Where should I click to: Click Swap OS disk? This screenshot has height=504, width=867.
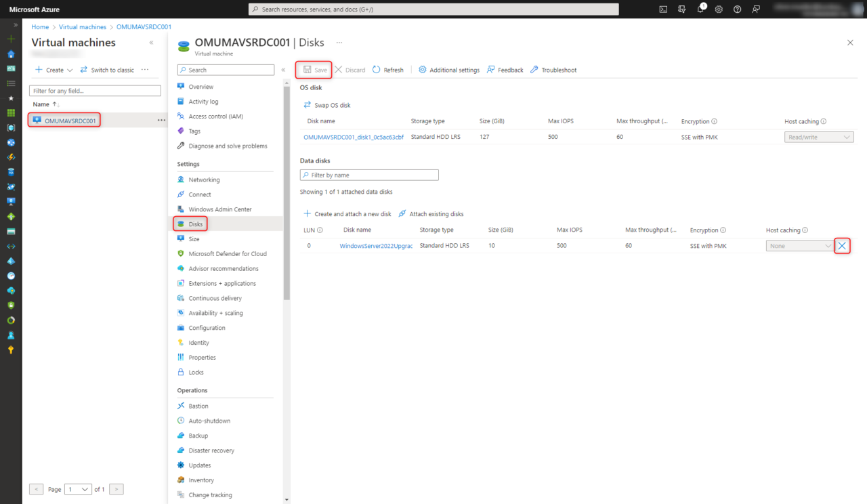click(x=327, y=105)
